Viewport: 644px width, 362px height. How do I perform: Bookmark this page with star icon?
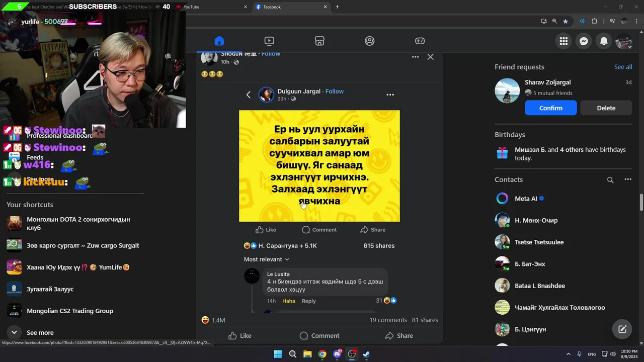(566, 21)
